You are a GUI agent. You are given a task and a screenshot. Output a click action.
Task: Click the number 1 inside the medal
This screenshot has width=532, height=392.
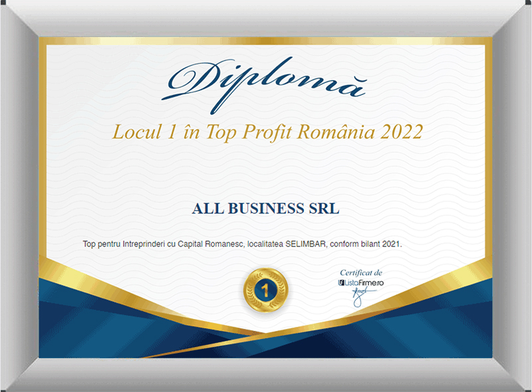click(x=265, y=289)
